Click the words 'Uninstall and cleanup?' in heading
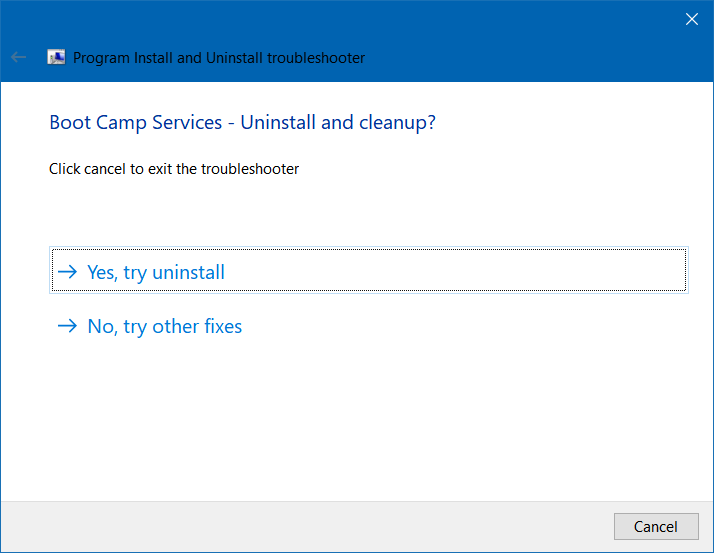Screen dimensions: 714x553 tap(338, 123)
